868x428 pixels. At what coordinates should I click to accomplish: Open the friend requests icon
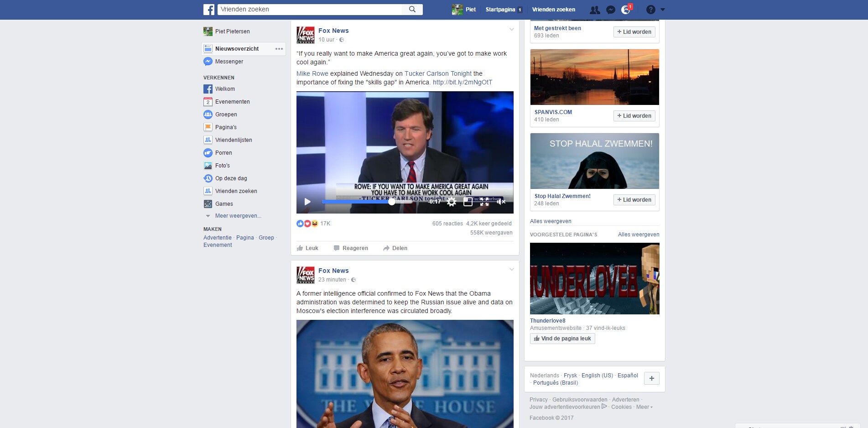(595, 10)
